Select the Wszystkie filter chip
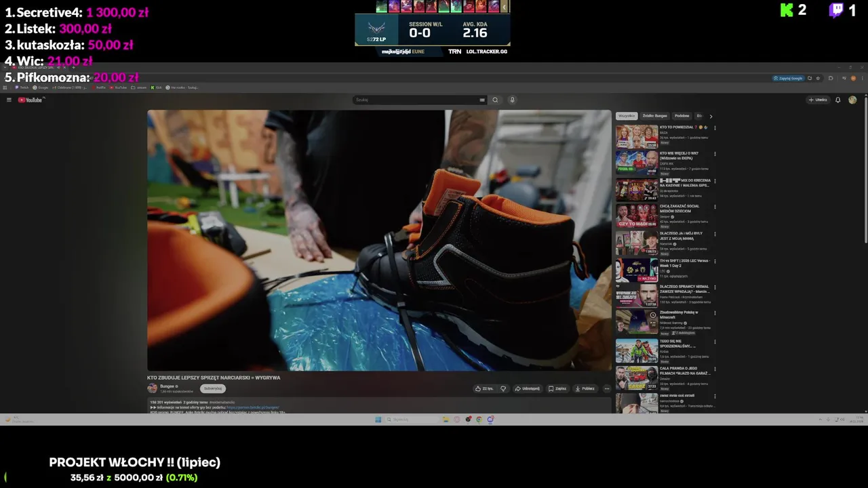The height and width of the screenshot is (488, 868). click(627, 116)
